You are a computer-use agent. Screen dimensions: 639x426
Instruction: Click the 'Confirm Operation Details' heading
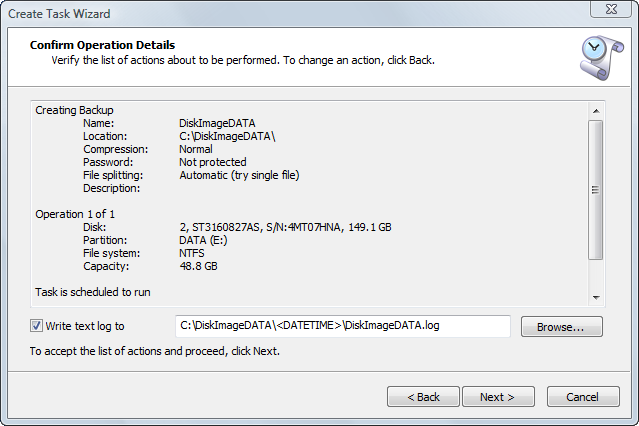[x=102, y=45]
